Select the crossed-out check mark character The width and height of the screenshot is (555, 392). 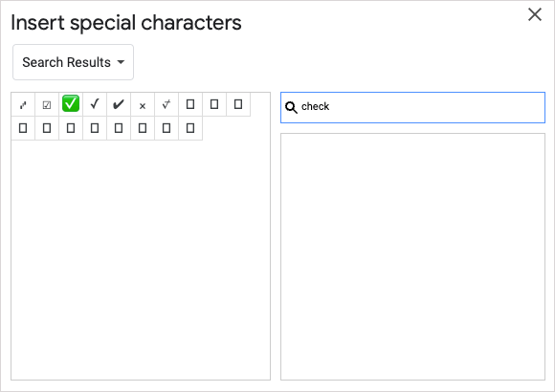(166, 104)
